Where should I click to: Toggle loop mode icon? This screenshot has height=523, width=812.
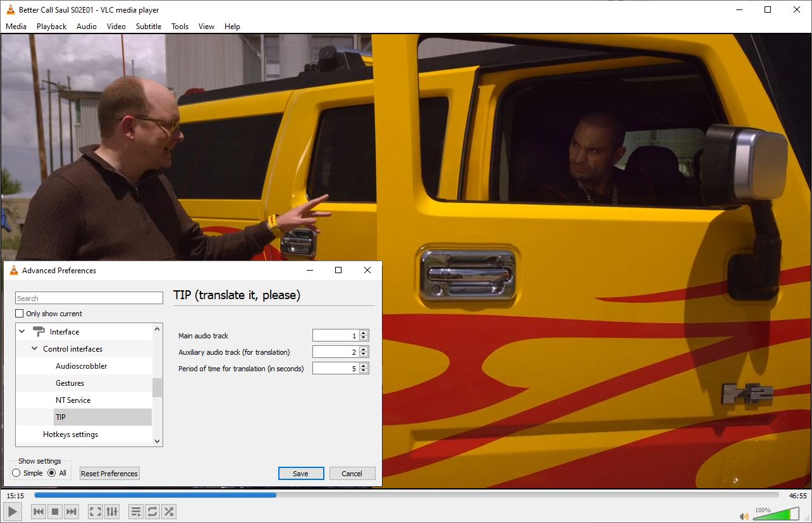point(152,512)
